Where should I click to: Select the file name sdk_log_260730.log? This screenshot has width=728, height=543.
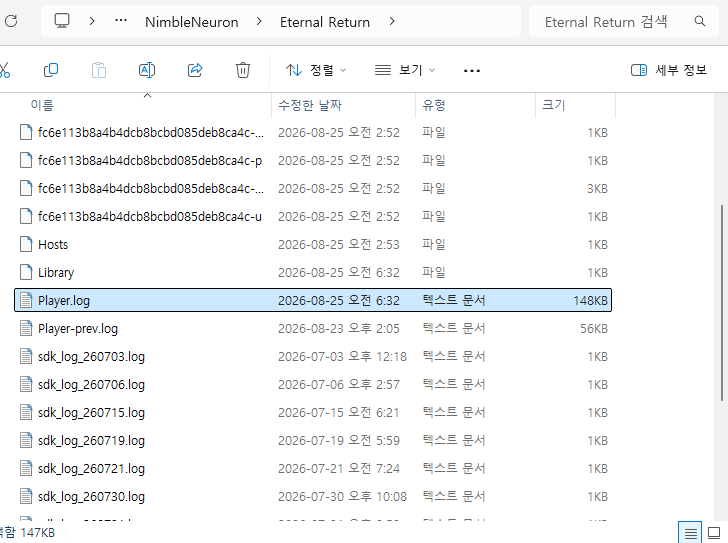[x=91, y=497]
